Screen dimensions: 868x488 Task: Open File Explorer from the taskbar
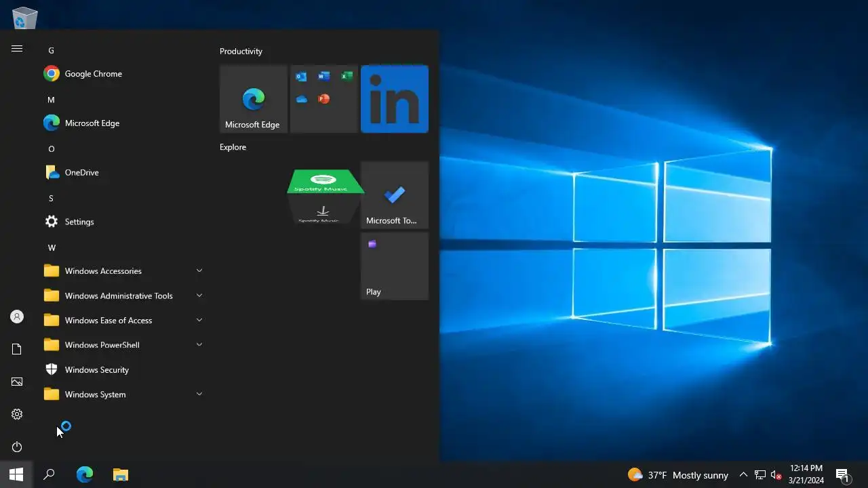click(x=120, y=474)
